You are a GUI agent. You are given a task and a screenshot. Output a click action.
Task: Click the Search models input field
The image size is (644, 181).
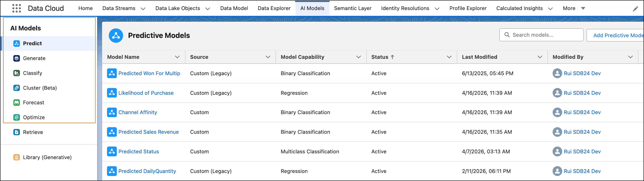pos(541,35)
